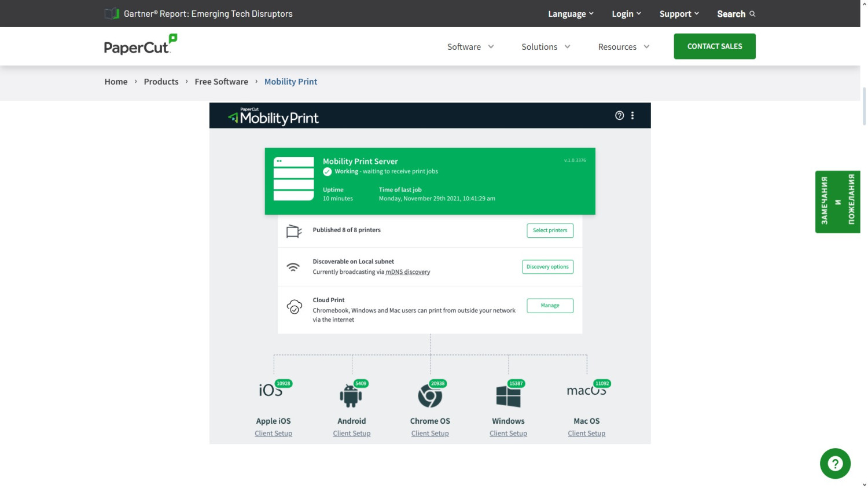868x488 pixels.
Task: Expand the Login dropdown
Action: (x=626, y=14)
